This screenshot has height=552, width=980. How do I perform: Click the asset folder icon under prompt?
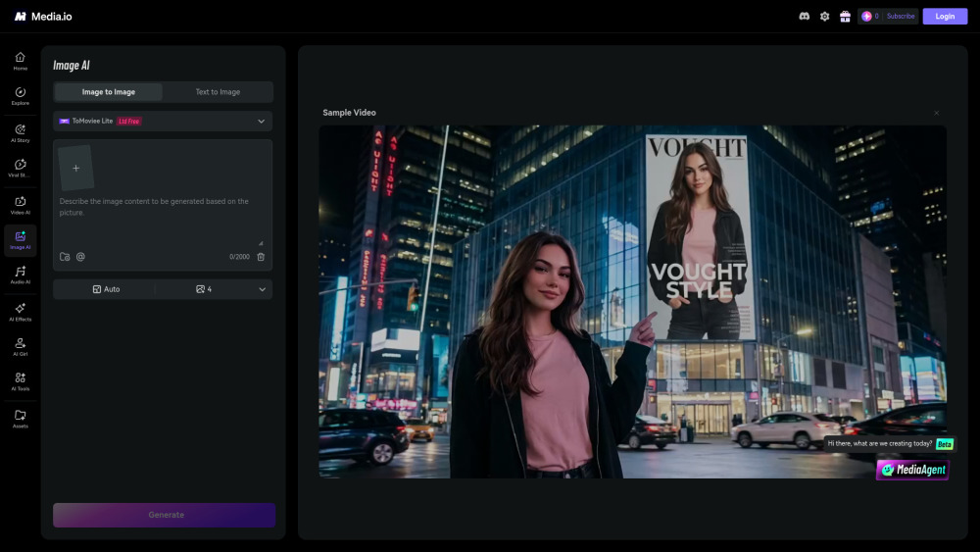pyautogui.click(x=65, y=256)
